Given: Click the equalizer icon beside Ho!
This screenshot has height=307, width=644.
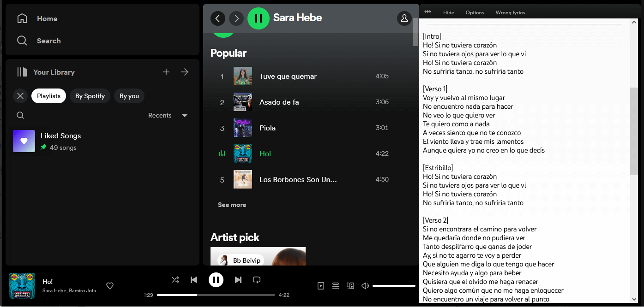Looking at the screenshot, I should [x=222, y=153].
